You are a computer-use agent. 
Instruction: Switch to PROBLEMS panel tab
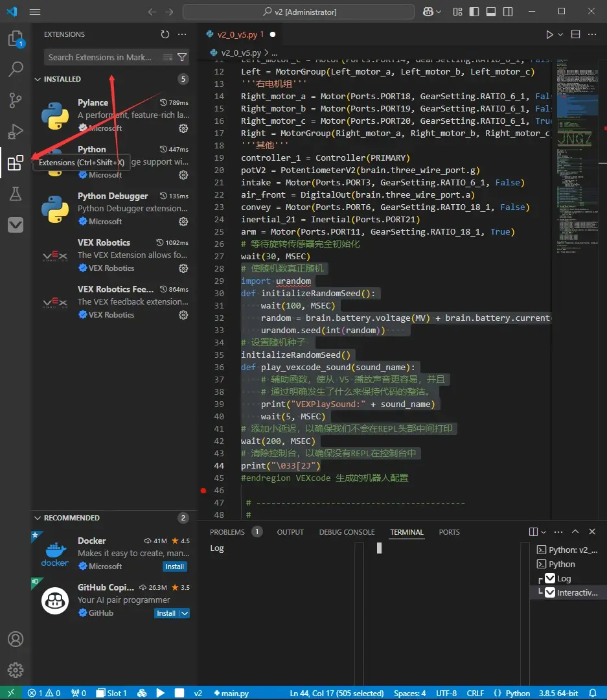coord(227,532)
